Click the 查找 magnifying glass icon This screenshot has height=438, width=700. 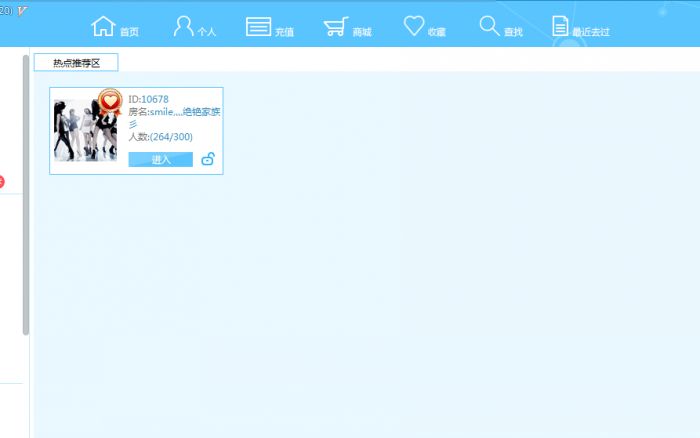click(x=489, y=26)
